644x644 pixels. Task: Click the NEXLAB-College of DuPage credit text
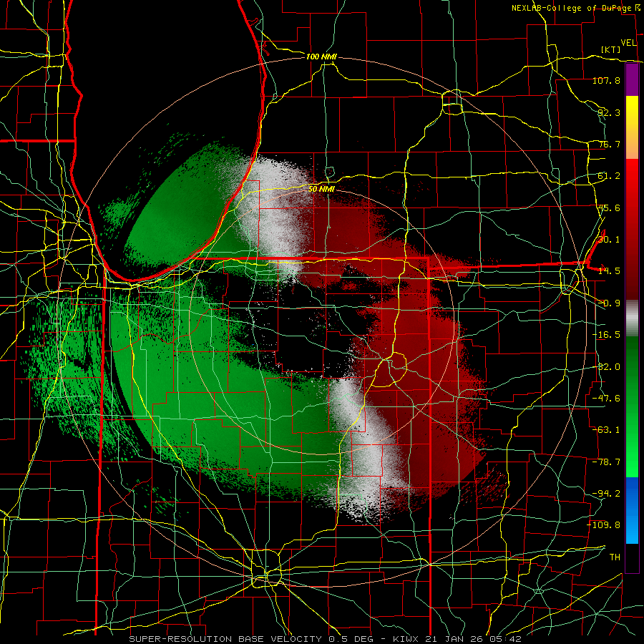click(x=572, y=8)
